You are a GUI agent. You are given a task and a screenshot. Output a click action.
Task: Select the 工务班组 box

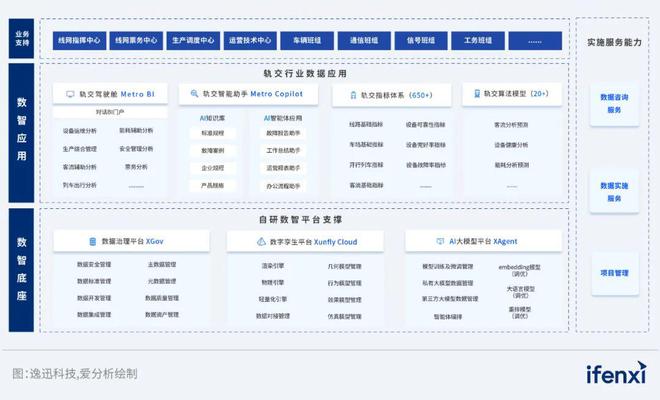pyautogui.click(x=478, y=40)
